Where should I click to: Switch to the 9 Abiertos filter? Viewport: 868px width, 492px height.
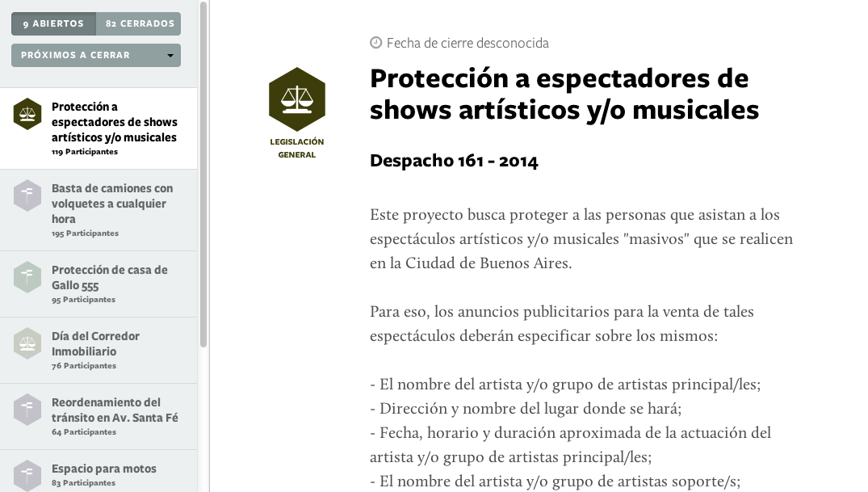(x=53, y=24)
